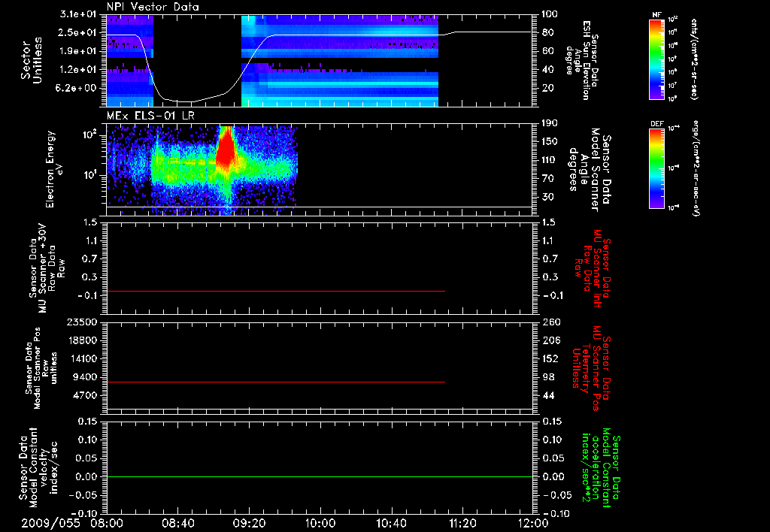Screen dimensions: 770x532
Task: Select the 'cnts/(cm**2-sr-sec)' unit label
Action: tap(694, 59)
